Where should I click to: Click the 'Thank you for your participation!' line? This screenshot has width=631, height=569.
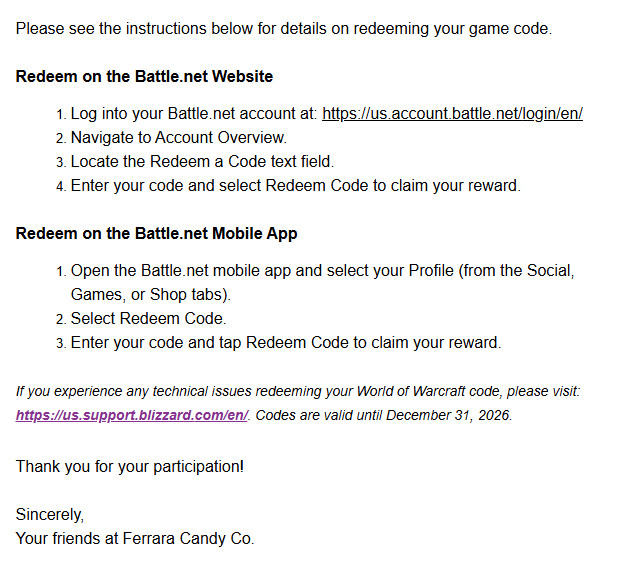click(130, 466)
